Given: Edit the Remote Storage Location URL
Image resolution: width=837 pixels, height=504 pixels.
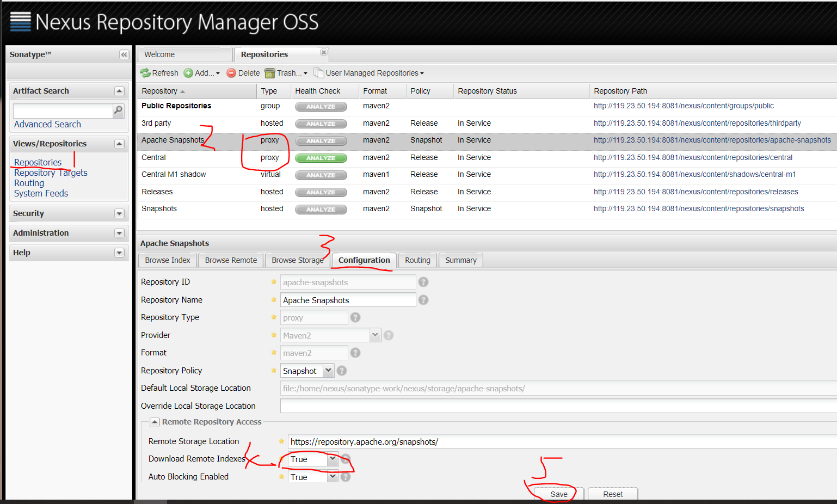Looking at the screenshot, I should click(562, 441).
